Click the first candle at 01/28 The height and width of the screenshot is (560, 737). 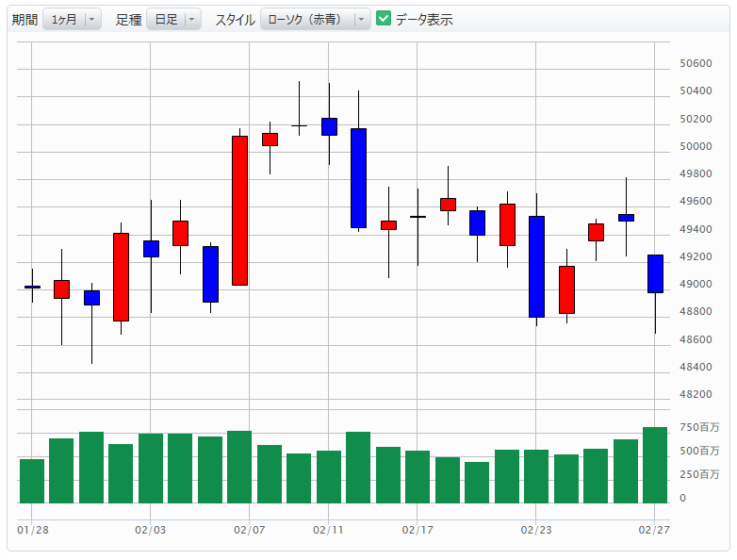point(32,287)
